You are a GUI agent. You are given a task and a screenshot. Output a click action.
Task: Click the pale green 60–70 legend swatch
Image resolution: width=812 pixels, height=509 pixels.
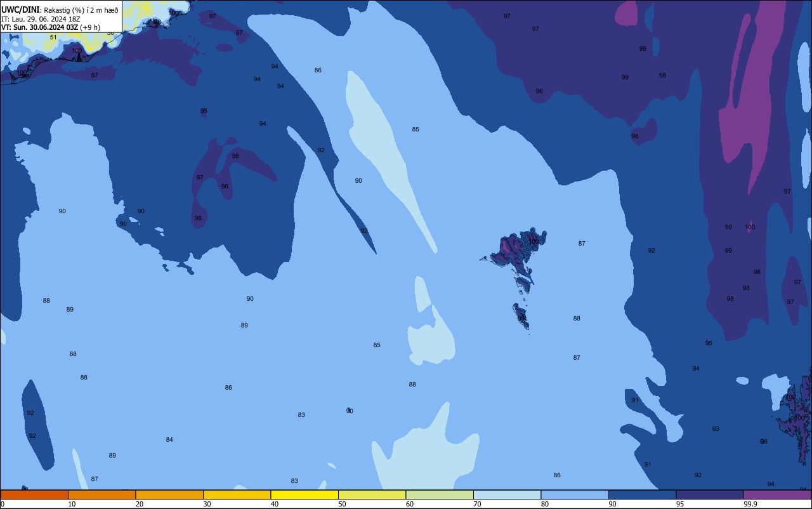(x=440, y=494)
